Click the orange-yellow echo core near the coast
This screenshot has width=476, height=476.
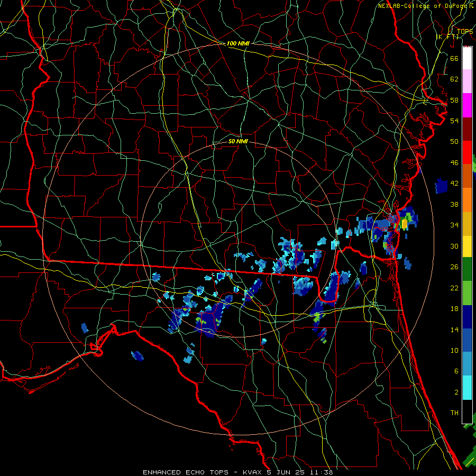405,224
